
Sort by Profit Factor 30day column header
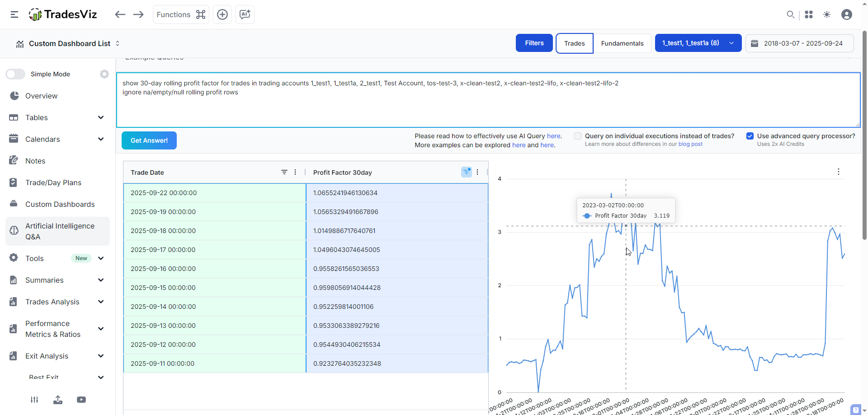(343, 173)
